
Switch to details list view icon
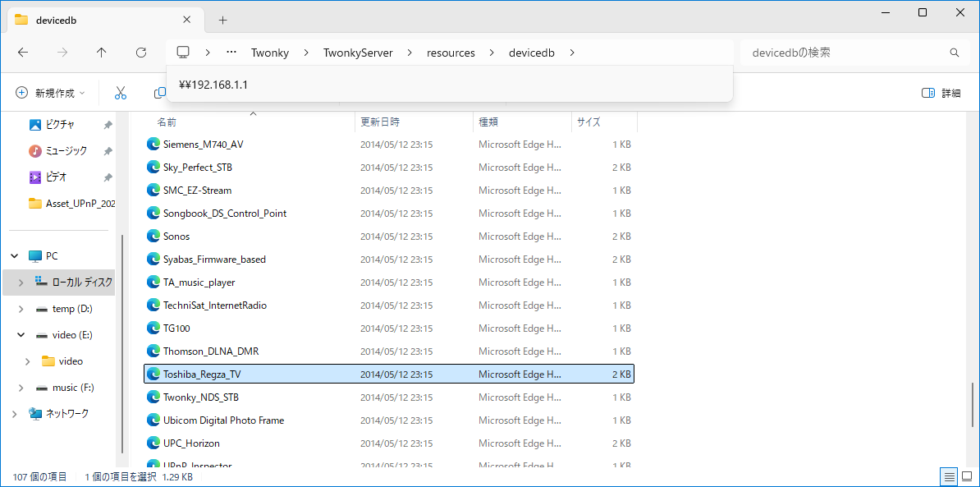[x=950, y=477]
